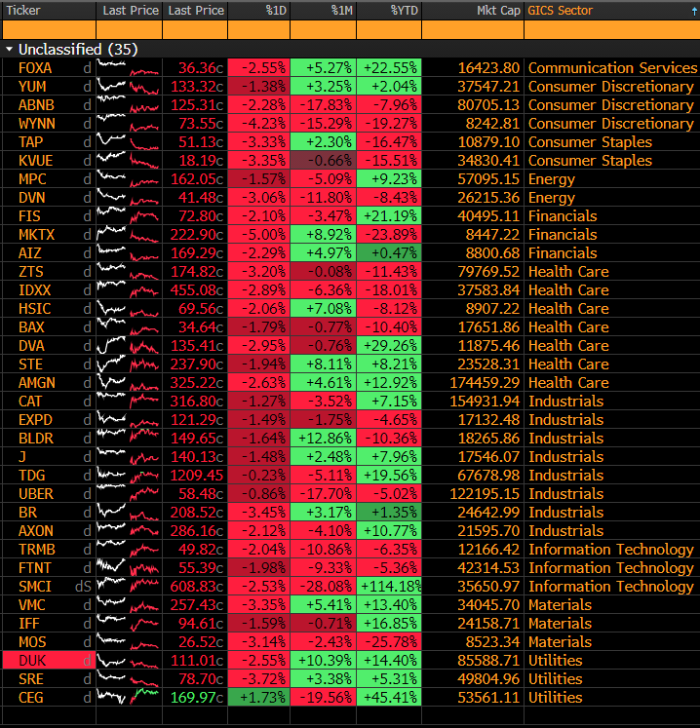Select the HSIC ticker

(x=34, y=309)
